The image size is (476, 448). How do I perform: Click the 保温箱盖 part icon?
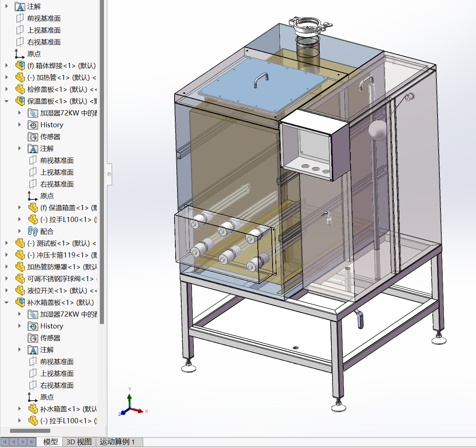(x=33, y=208)
